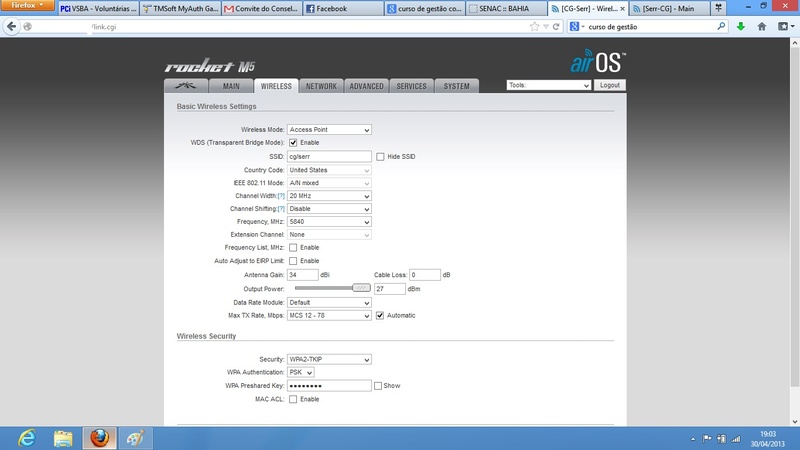The width and height of the screenshot is (800, 450).
Task: Toggle WDS Transparent Bridge Mode Enable checkbox
Action: pos(293,142)
